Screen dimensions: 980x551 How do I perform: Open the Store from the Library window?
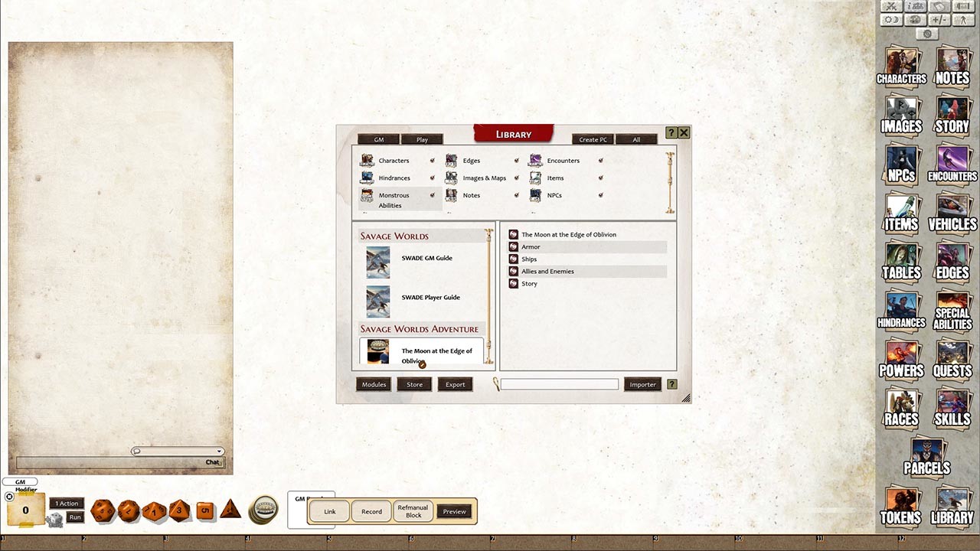[414, 384]
